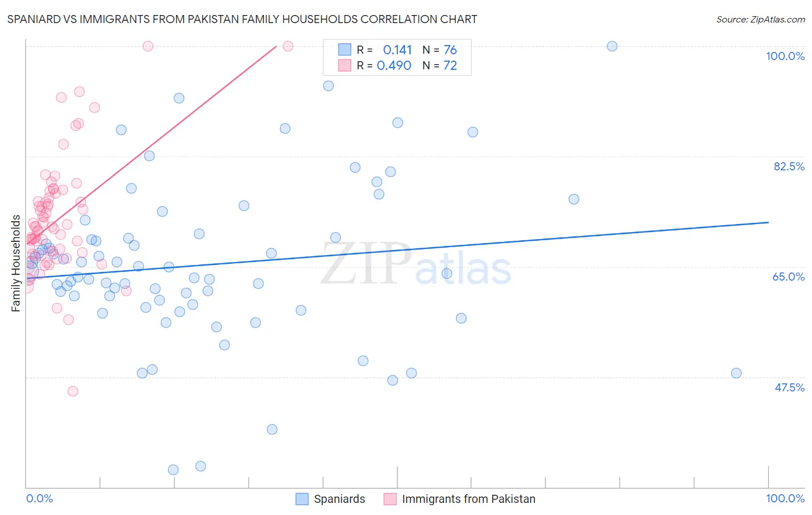Open the ZipAtlas.com source link

[x=760, y=19]
